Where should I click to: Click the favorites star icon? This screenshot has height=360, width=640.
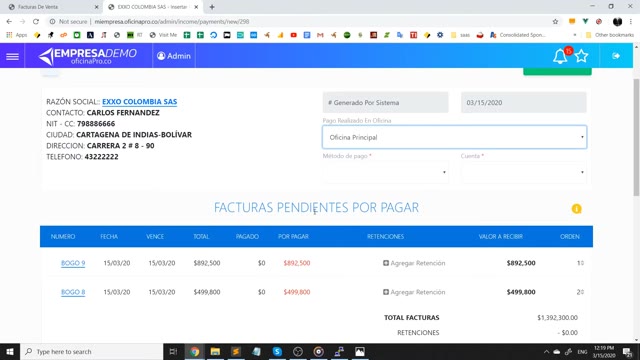582,56
